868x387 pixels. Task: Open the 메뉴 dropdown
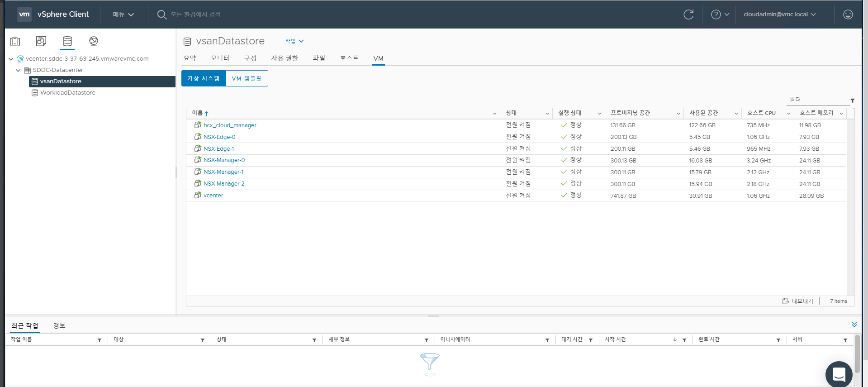click(123, 14)
